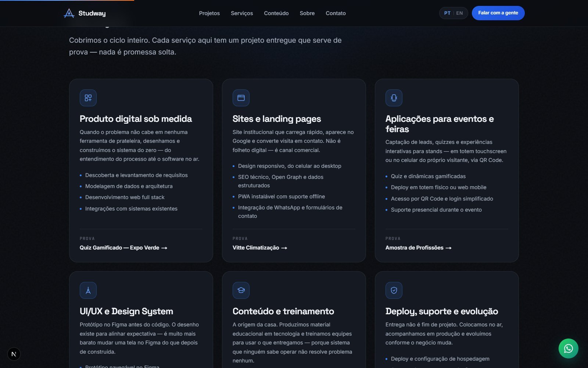Click 'Modelagem de dados e arquitetura' item
Viewport: 588px width, 368px height.
(129, 186)
